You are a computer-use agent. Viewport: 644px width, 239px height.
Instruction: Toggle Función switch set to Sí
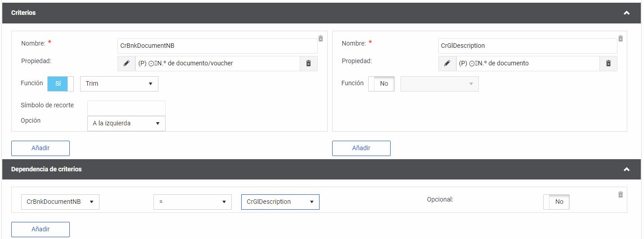point(60,84)
